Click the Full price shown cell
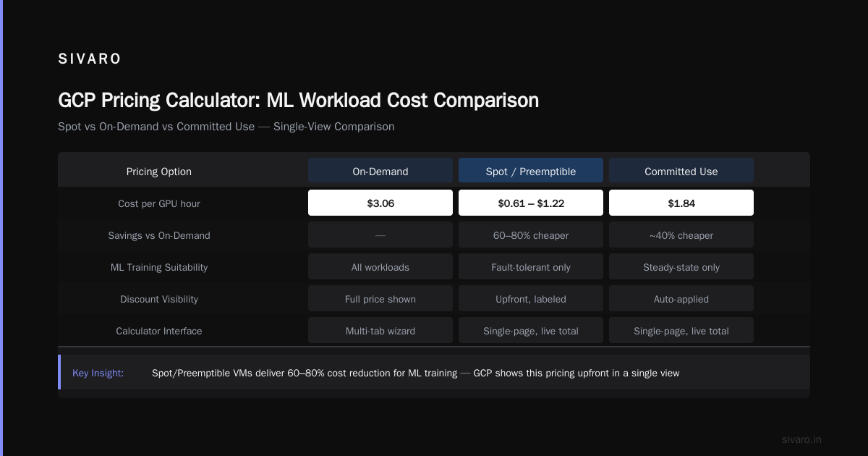Viewport: 868px width, 456px height. point(380,299)
